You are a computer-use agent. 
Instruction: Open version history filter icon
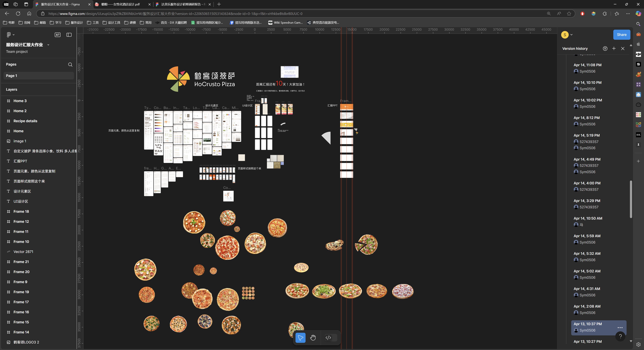tap(605, 48)
